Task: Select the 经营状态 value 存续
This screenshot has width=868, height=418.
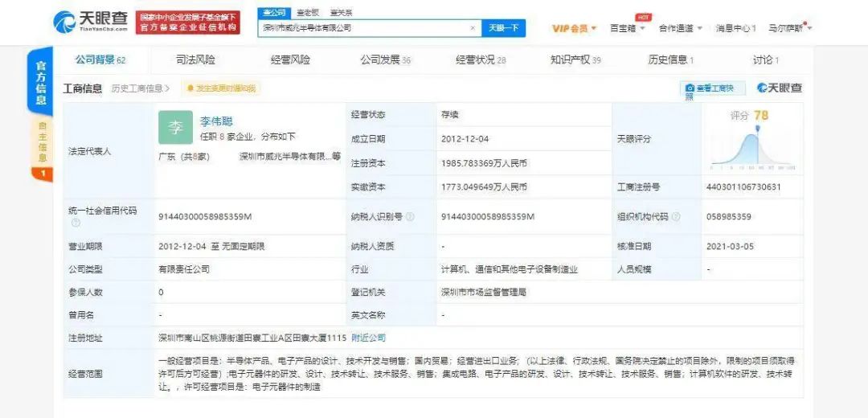Action: [x=450, y=115]
